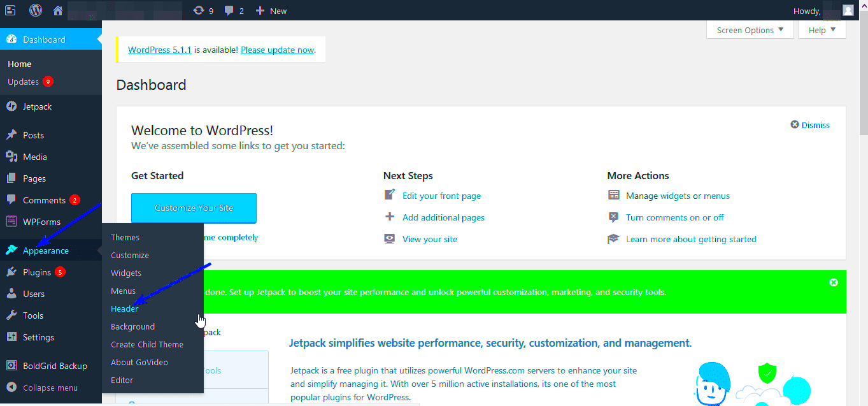This screenshot has height=406, width=868.
Task: Close the green Jetpack banner
Action: coord(834,282)
